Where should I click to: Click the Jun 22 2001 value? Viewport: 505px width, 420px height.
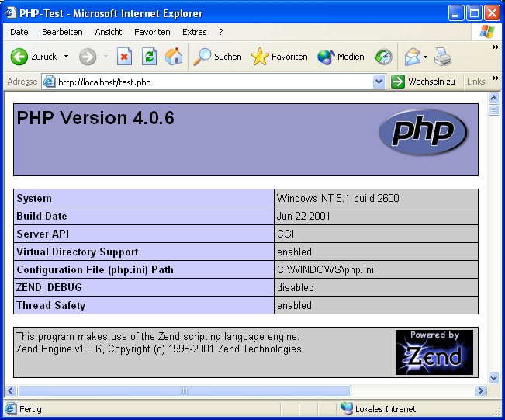(303, 216)
